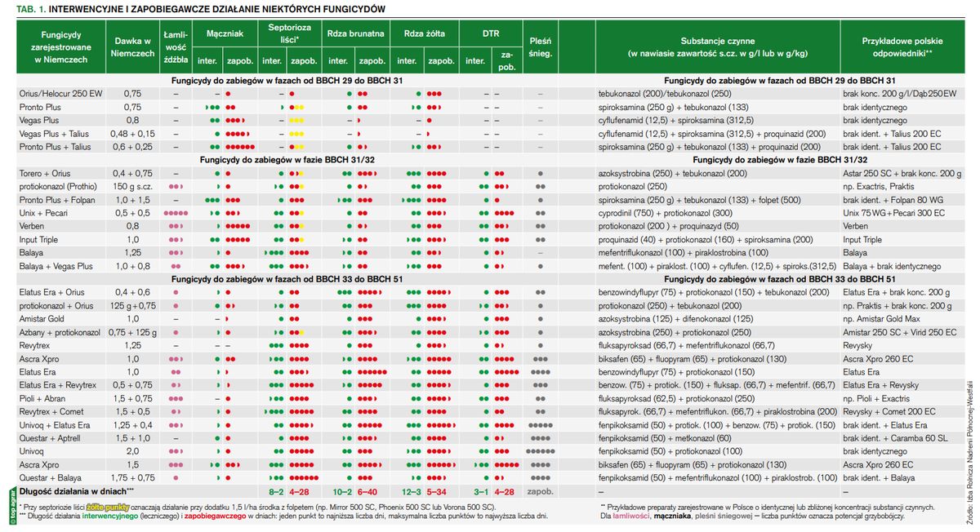Select 'mefentriflukonazol (100) + piraklostrobina (100)' substance cell
The height and width of the screenshot is (532, 980).
(685, 253)
